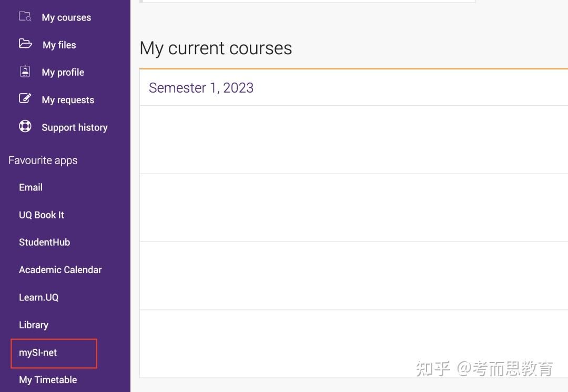
Task: Open My Timetable app
Action: pos(48,380)
